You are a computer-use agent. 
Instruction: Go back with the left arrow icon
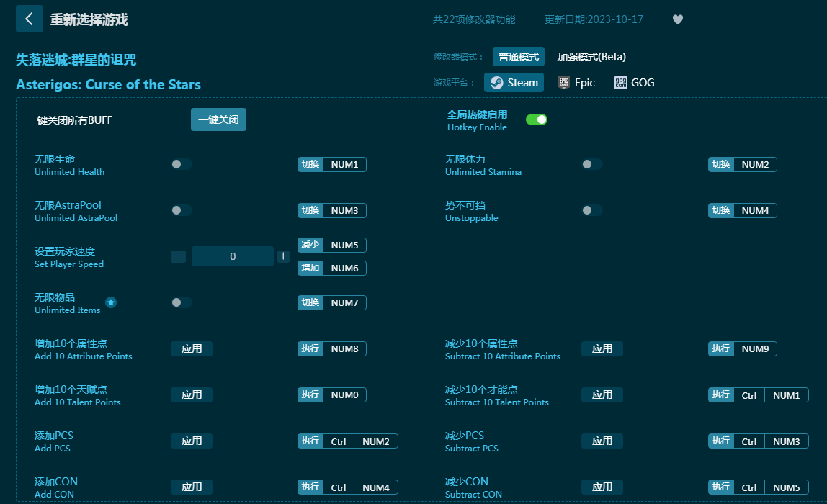[x=29, y=19]
